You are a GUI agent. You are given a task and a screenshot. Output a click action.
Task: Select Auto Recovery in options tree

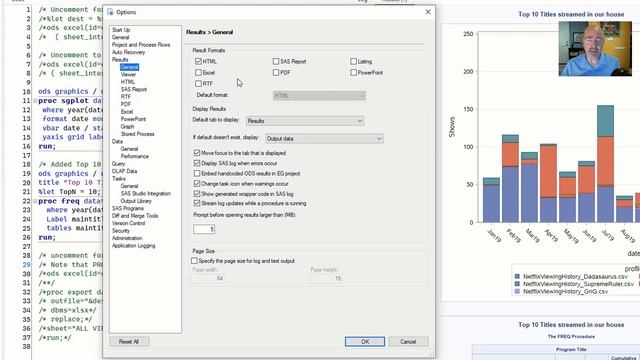click(128, 52)
